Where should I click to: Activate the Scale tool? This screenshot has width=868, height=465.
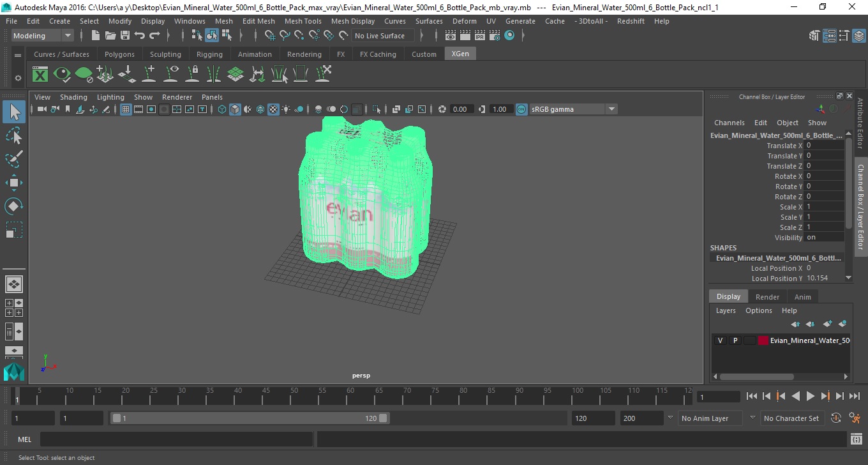coord(14,229)
